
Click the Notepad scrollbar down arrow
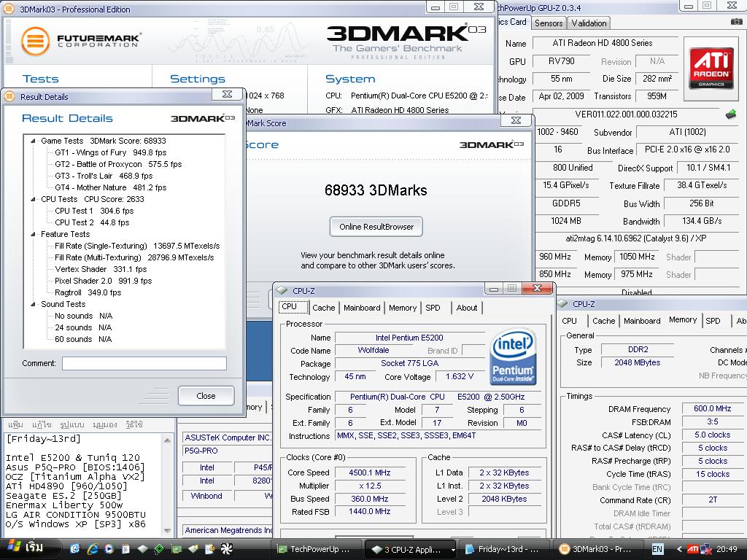168,531
